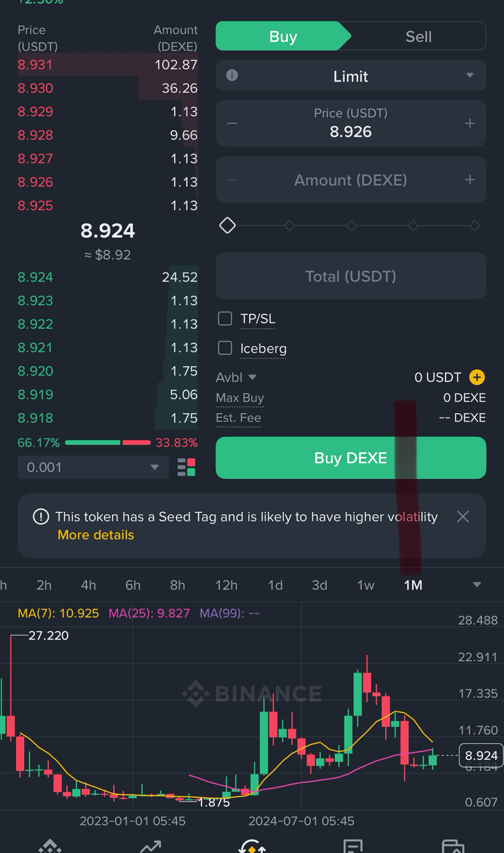Screen dimensions: 504x853
Task: Switch chart interval to 4h
Action: coord(88,585)
